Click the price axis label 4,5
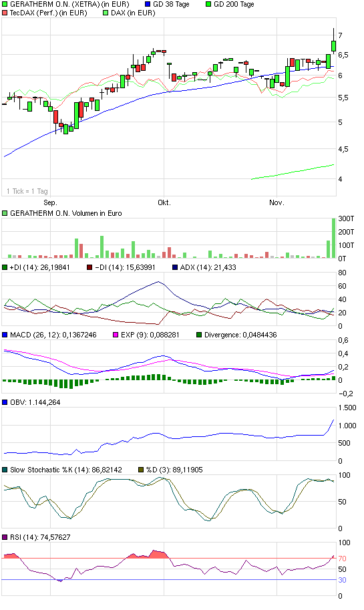This screenshot has height=610, width=364. [x=343, y=150]
